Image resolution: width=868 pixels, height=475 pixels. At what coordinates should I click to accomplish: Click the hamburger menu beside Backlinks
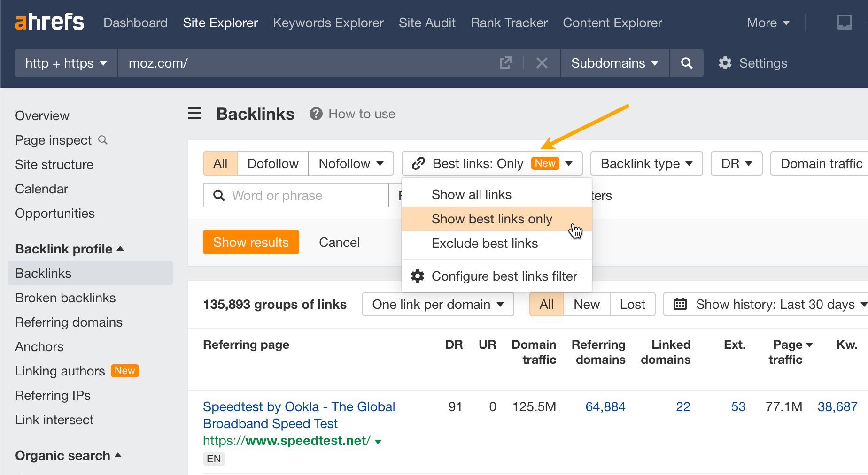coord(194,114)
